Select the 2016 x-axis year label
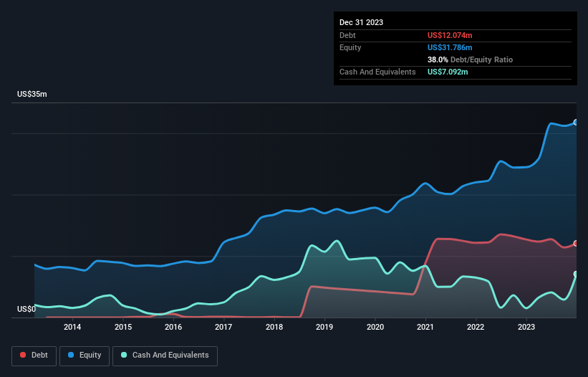 [173, 328]
